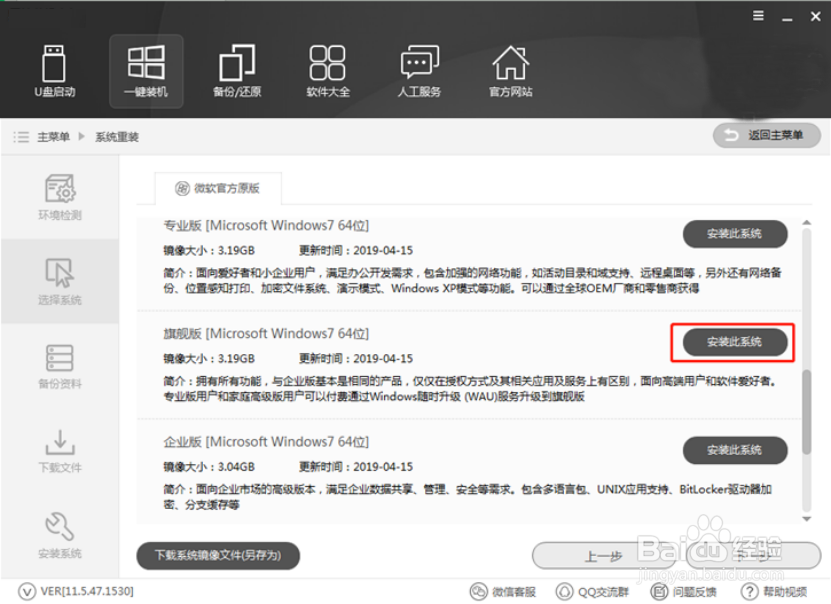Select the 选择系统 step in the sidebar

60,281
